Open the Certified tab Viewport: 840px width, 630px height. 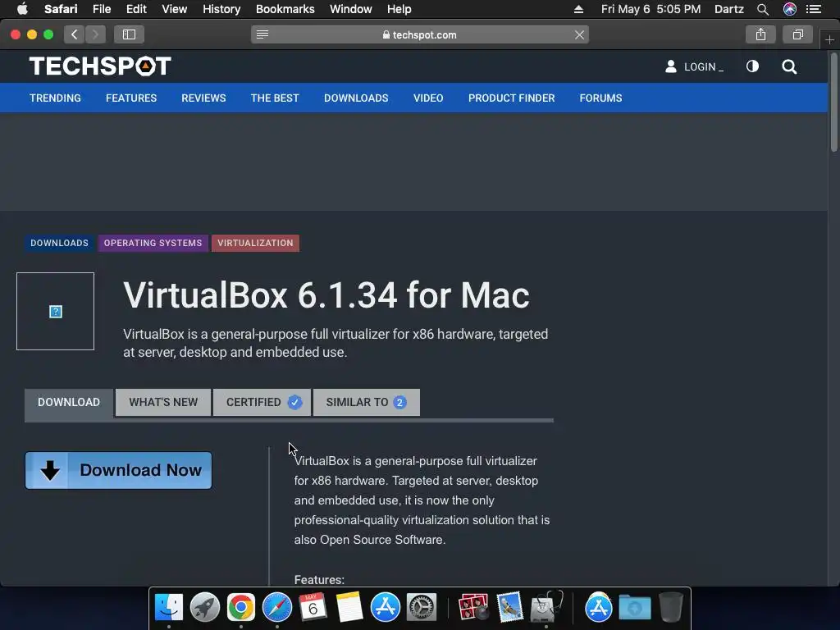tap(262, 402)
